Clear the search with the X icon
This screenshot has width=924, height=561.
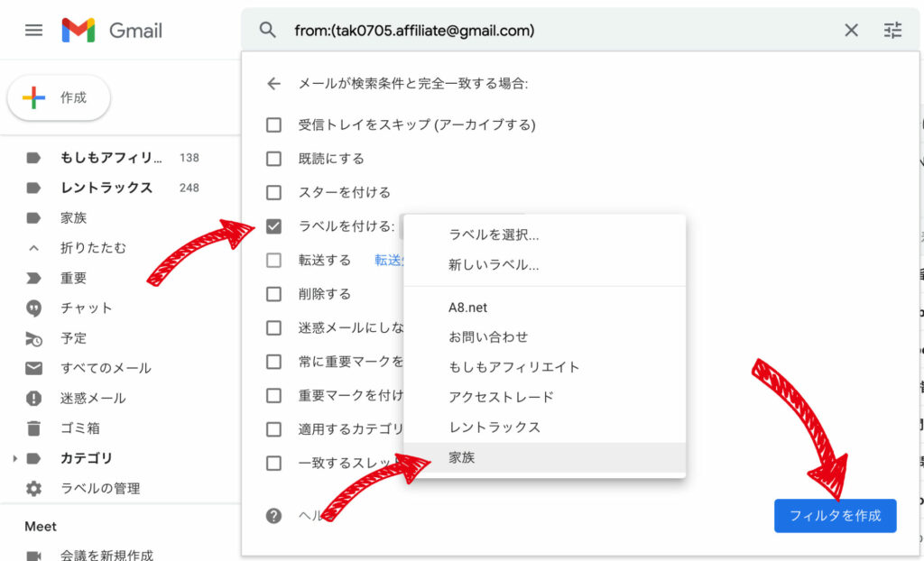851,30
